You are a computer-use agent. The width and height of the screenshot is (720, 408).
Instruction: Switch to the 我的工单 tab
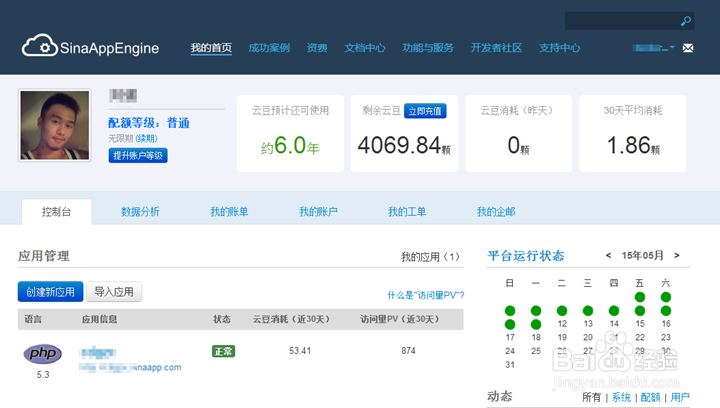pos(407,212)
